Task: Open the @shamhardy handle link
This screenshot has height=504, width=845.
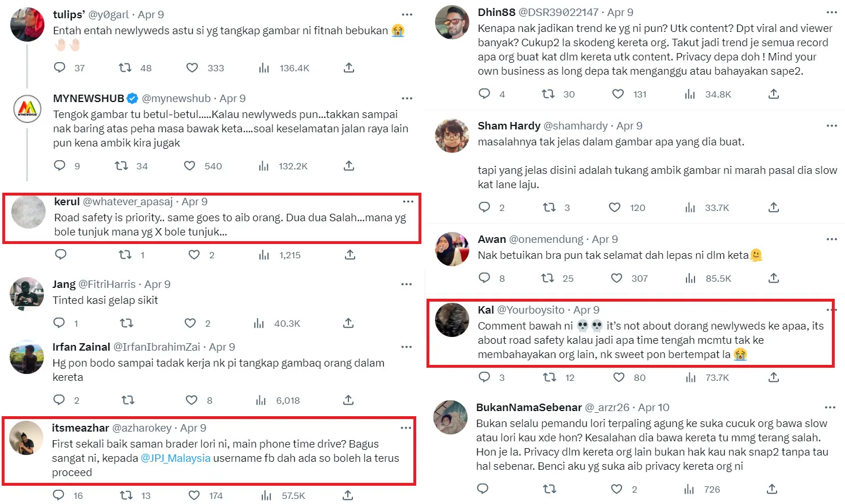Action: click(x=575, y=126)
